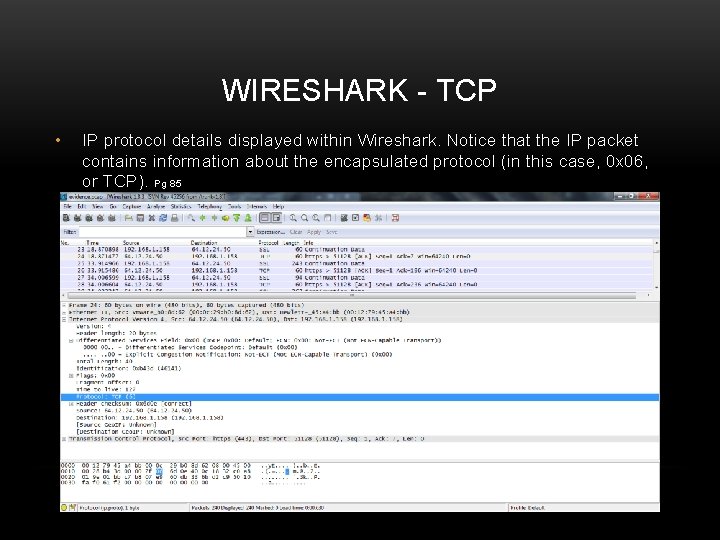Select the highlighted Protocol: TCP (6) row

coord(360,397)
